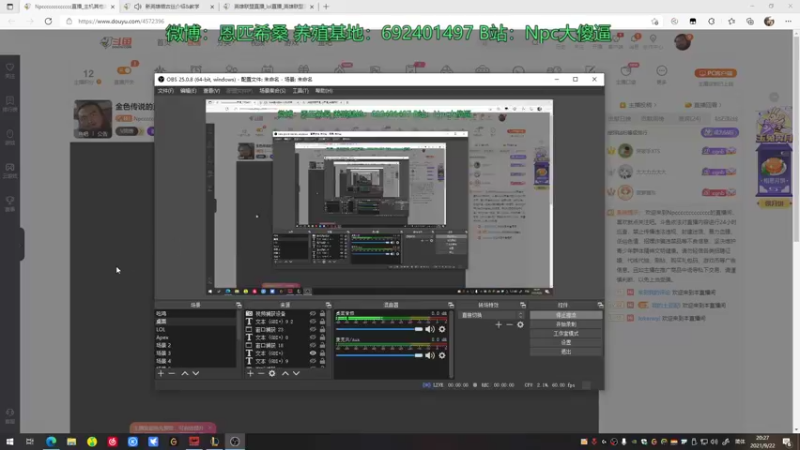The height and width of the screenshot is (450, 800).
Task: Toggle visibility of 视频捕获设备 source
Action: (313, 314)
